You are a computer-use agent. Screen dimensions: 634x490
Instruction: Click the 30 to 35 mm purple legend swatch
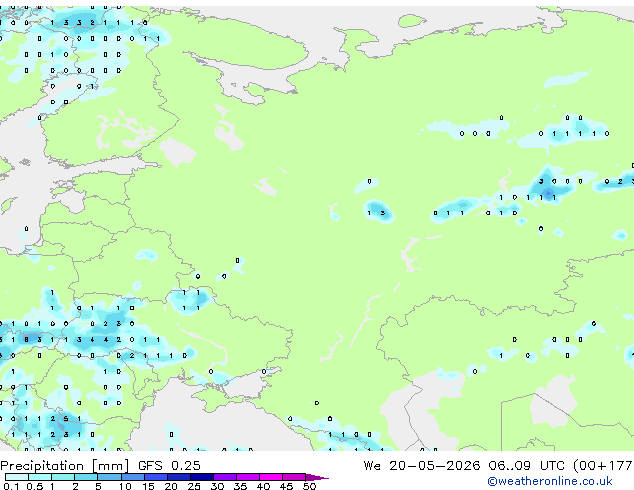point(224,477)
